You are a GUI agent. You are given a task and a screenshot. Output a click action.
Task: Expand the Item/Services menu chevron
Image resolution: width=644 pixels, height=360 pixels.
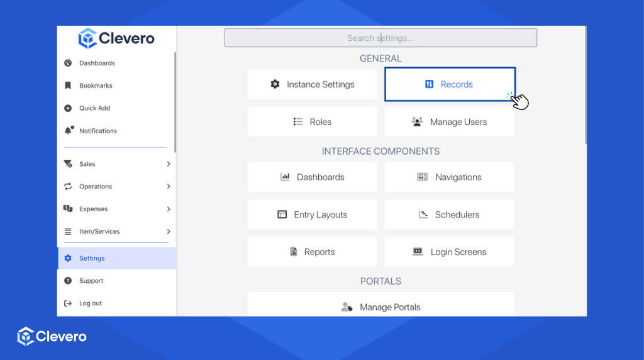click(x=169, y=231)
